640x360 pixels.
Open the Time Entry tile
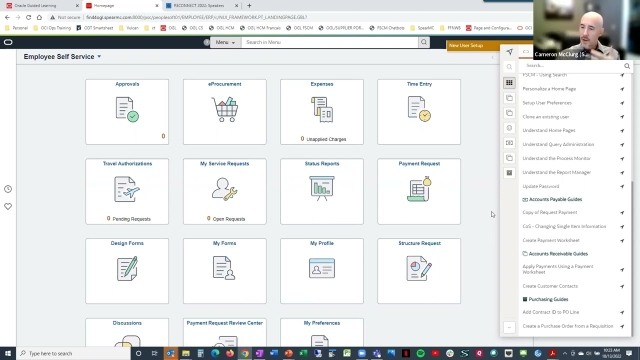click(x=419, y=111)
